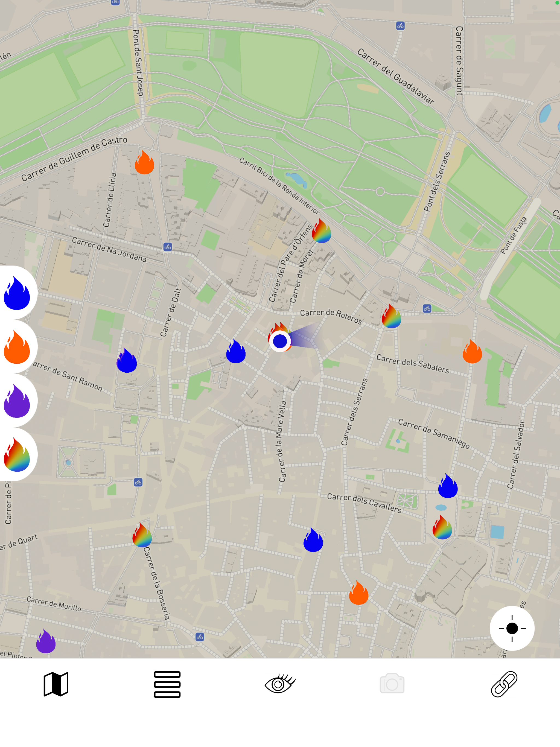
Task: Tap the Carrer de Llíria label
Action: (x=110, y=200)
